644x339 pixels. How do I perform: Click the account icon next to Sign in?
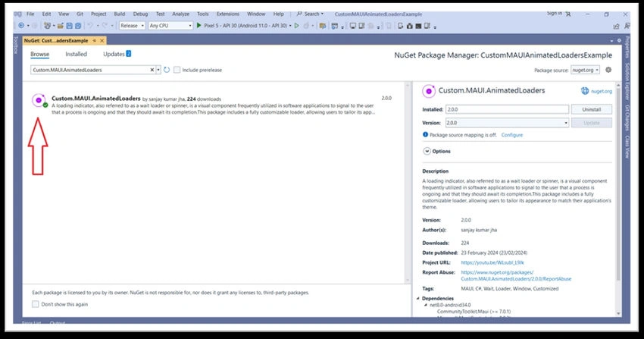click(x=568, y=14)
